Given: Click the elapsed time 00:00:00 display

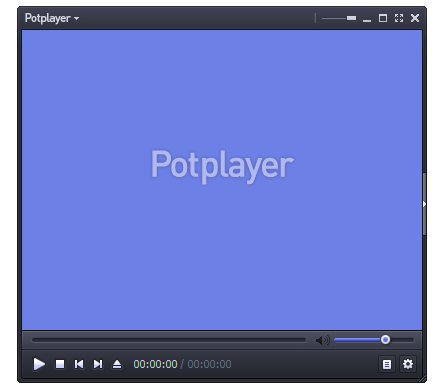Looking at the screenshot, I should click(155, 364).
